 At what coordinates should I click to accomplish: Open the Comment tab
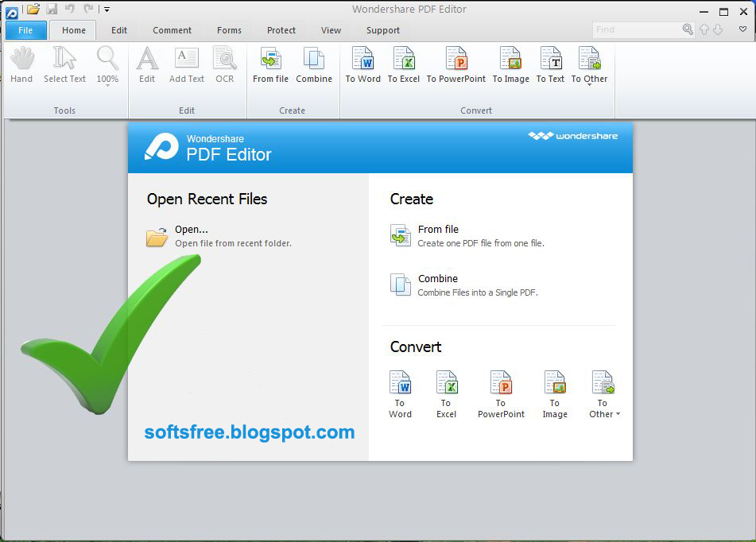coord(173,30)
